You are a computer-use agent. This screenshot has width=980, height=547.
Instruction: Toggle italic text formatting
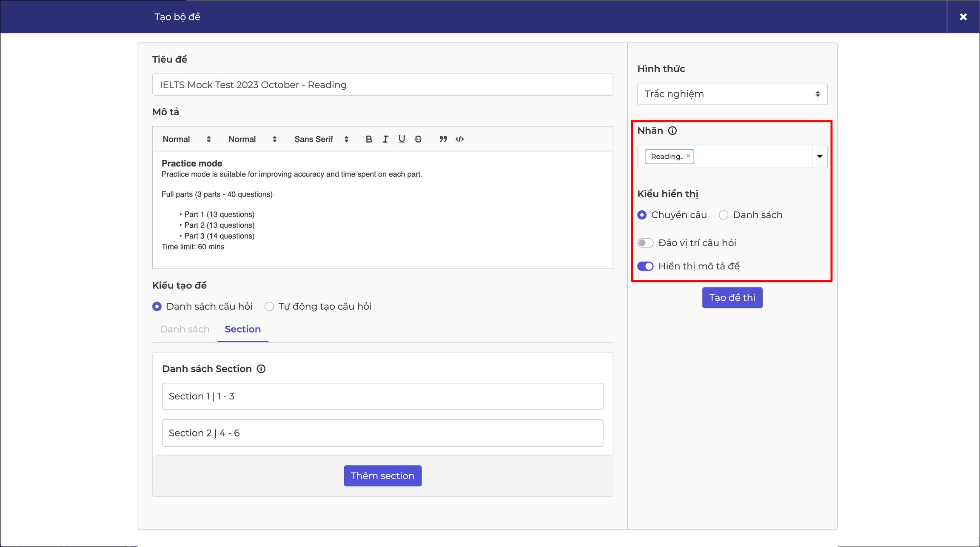click(x=385, y=139)
